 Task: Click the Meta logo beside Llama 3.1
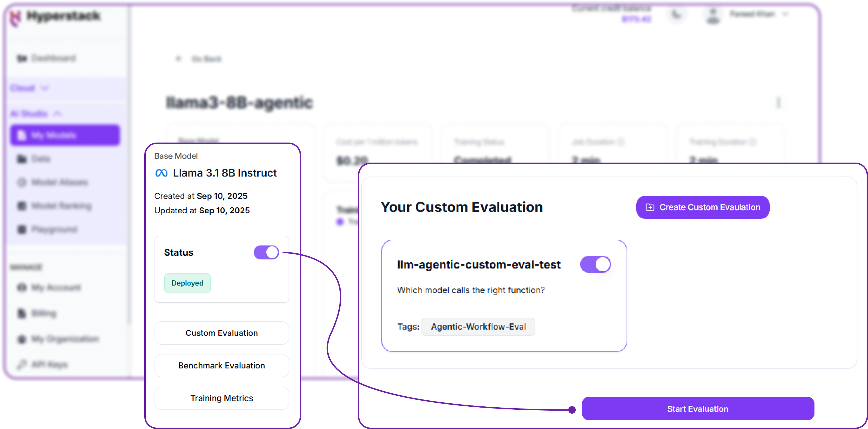[161, 173]
